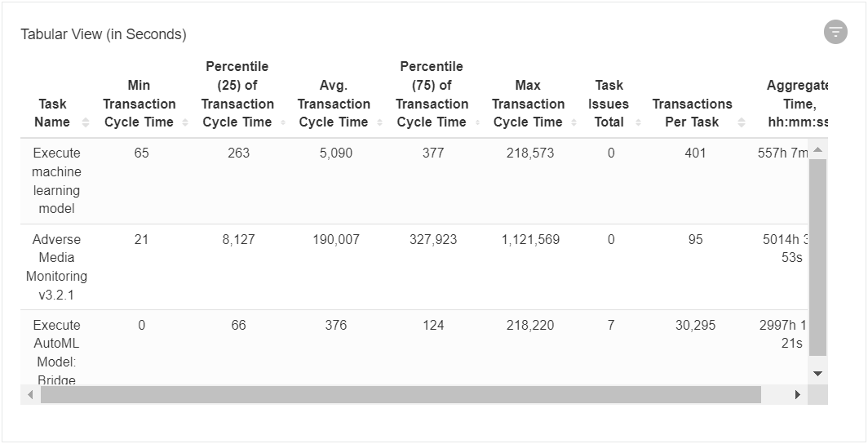Click the Aggregate Time column header
The width and height of the screenshot is (868, 444).
(797, 104)
